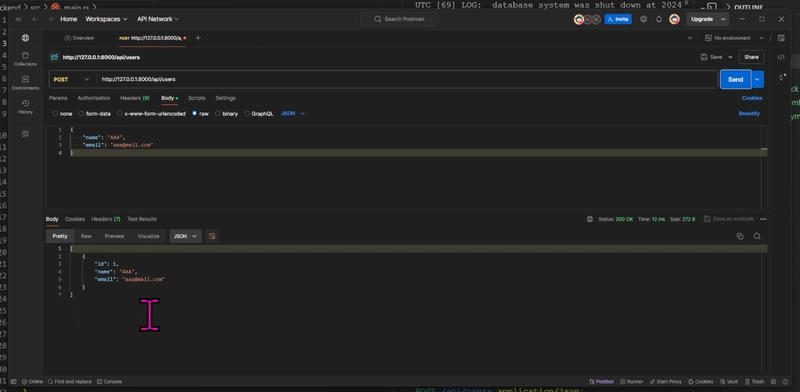Image resolution: width=800 pixels, height=392 pixels.
Task: Select the raw body type
Action: tap(200, 113)
